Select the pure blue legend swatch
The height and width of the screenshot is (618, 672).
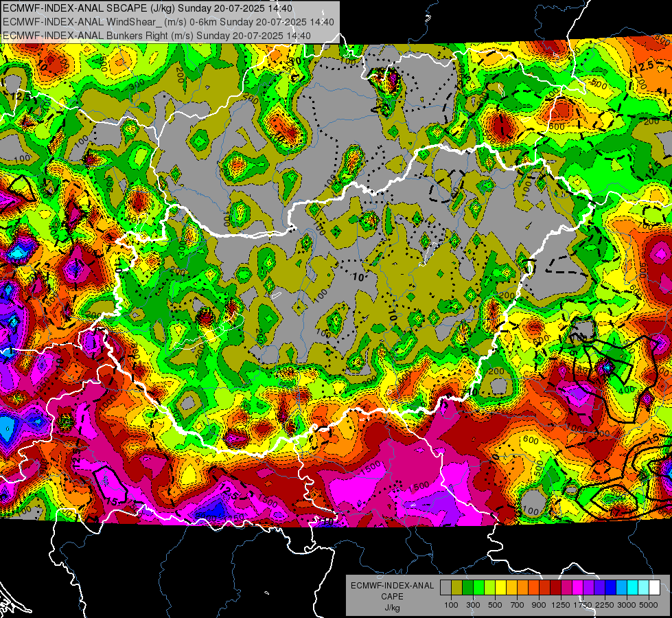click(x=611, y=588)
